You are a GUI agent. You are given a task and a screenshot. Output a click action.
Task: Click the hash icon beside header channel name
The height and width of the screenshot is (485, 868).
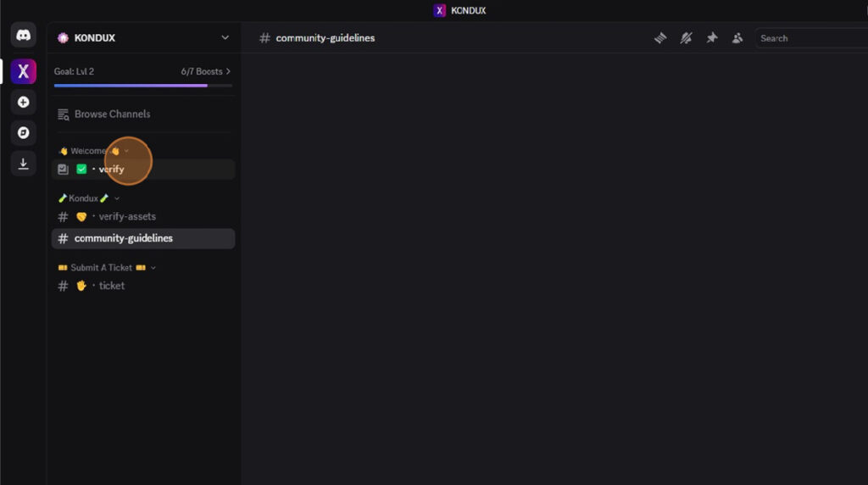click(264, 37)
